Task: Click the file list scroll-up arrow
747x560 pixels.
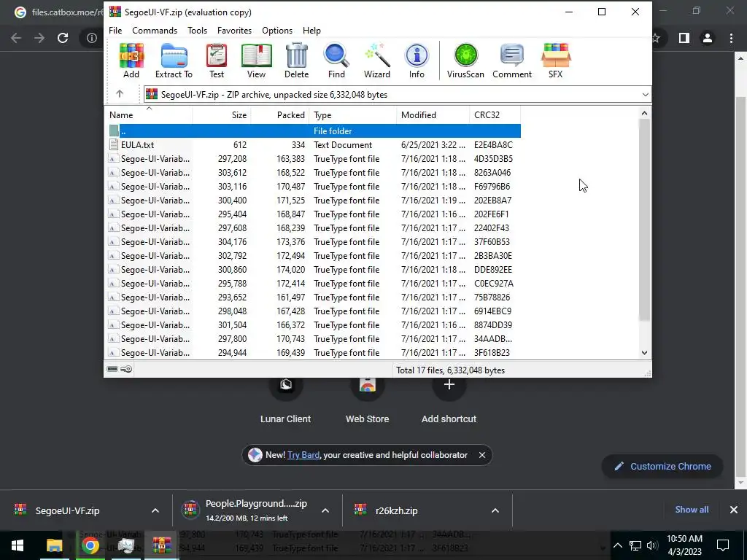Action: (x=644, y=113)
